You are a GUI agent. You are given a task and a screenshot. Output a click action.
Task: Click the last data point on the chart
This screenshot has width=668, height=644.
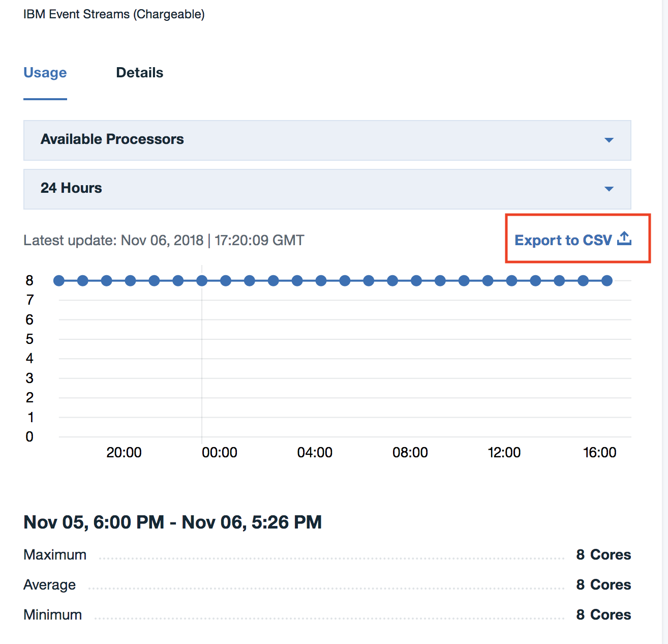607,280
